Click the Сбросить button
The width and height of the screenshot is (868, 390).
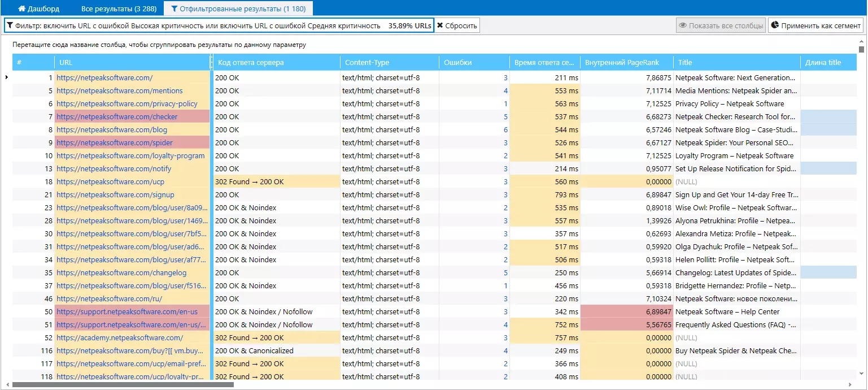(457, 25)
